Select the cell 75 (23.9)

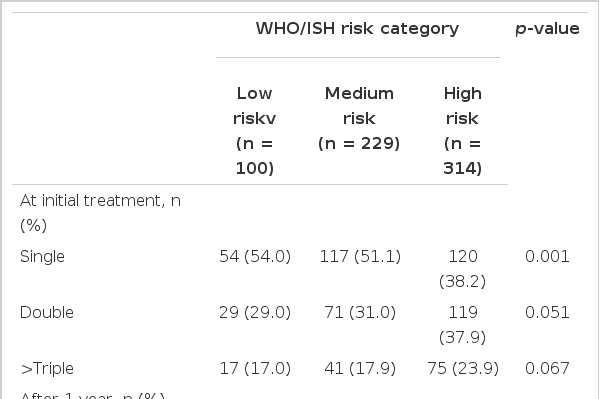pyautogui.click(x=463, y=369)
